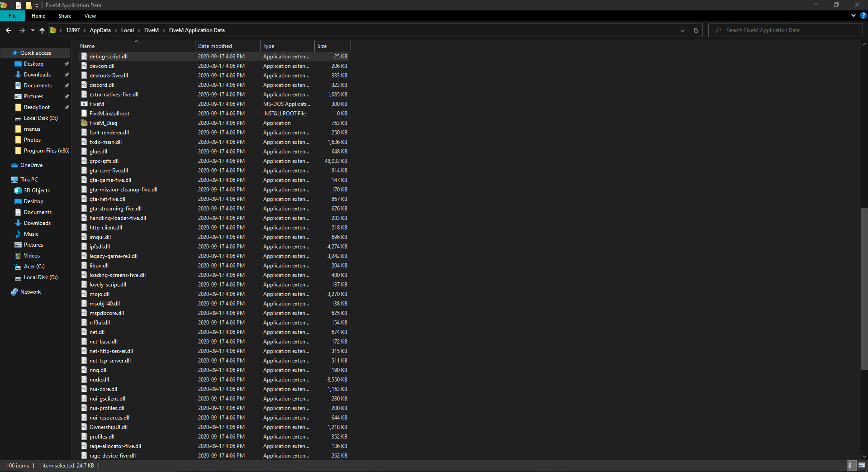Screen dimensions: 868x472
Task: Open the View ribbon tab
Action: click(x=90, y=16)
